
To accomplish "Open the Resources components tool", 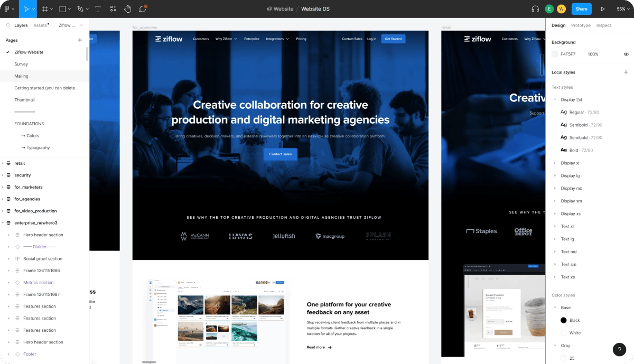I will tap(113, 9).
